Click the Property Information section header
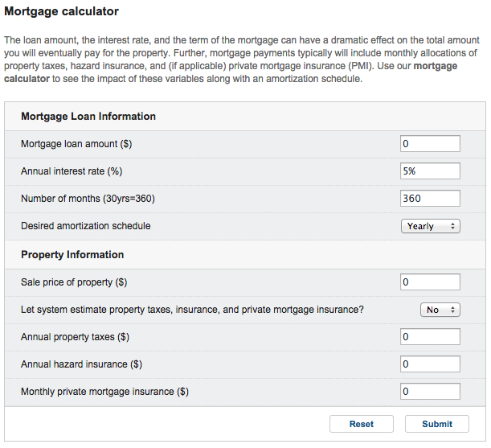Screen dimensions: 491x448 pos(72,255)
